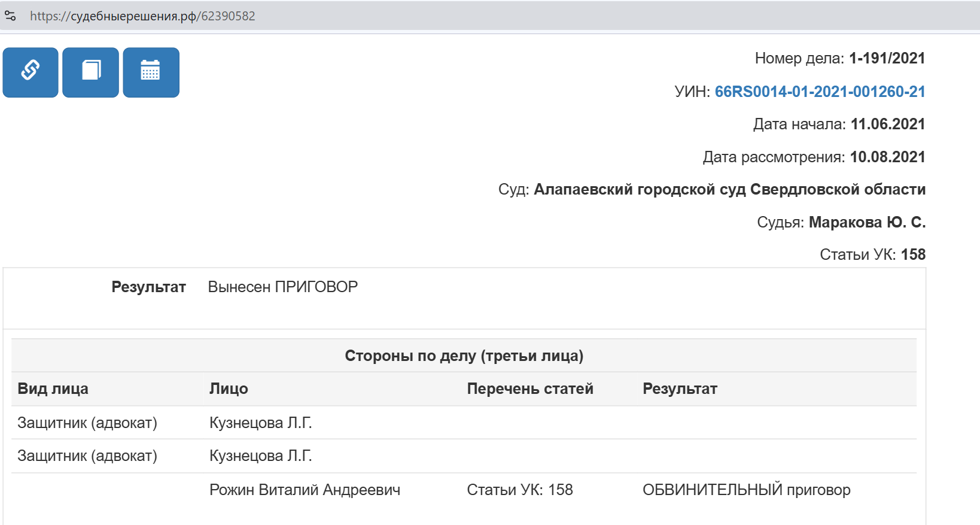
Task: Click Статьи УК: 158 in the case header
Action: click(x=872, y=255)
